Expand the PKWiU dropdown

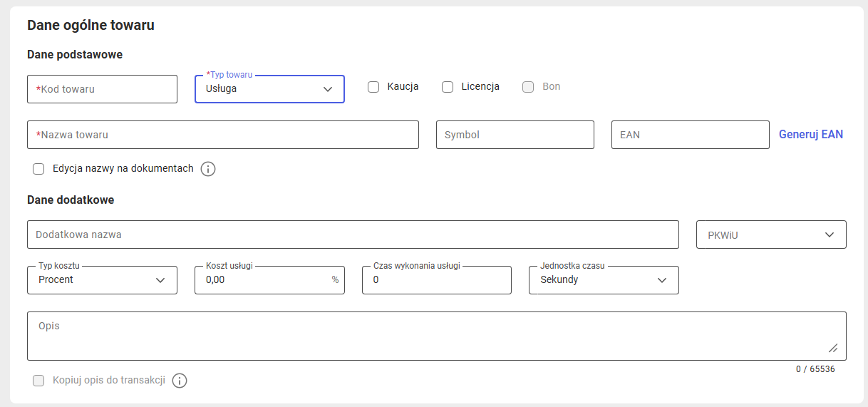(x=771, y=235)
